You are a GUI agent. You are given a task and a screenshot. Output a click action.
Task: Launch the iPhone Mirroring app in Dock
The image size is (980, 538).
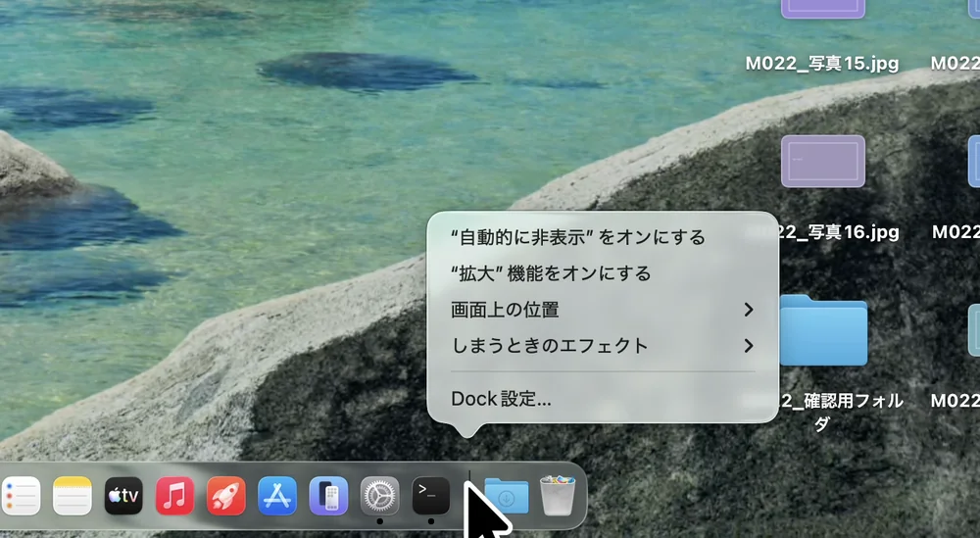328,496
